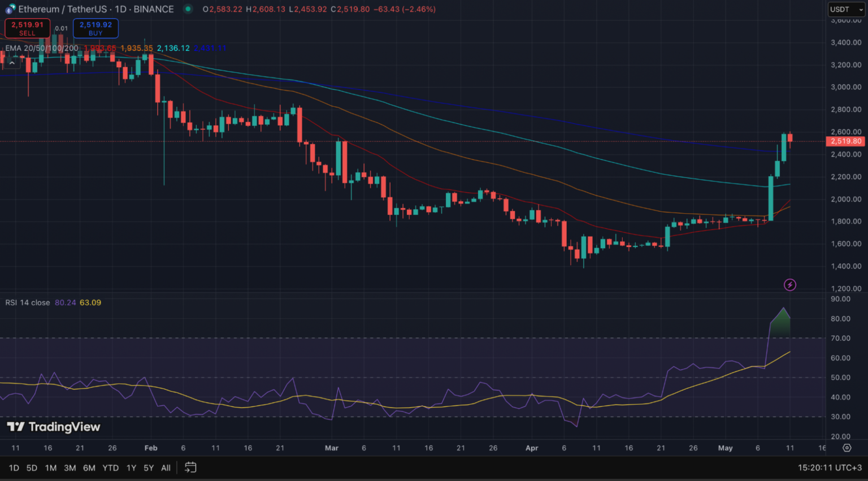
Task: Click the TradingView logo
Action: [54, 427]
